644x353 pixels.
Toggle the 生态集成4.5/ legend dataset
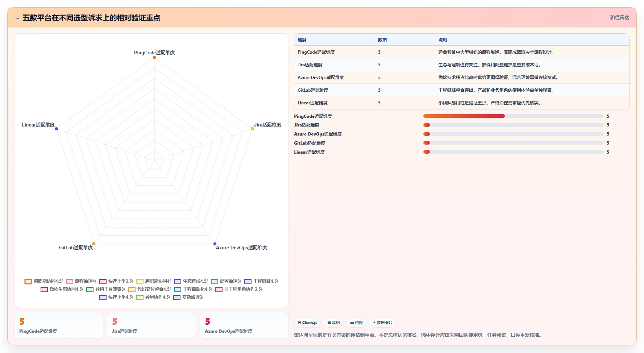tap(191, 281)
